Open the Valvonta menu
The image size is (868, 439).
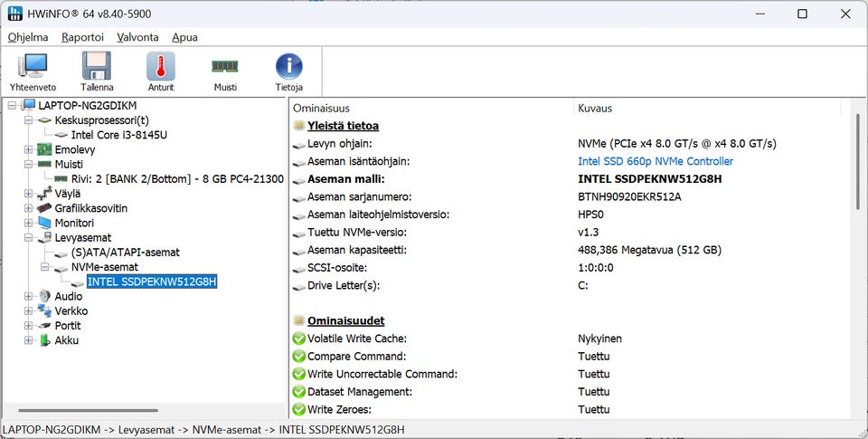137,37
